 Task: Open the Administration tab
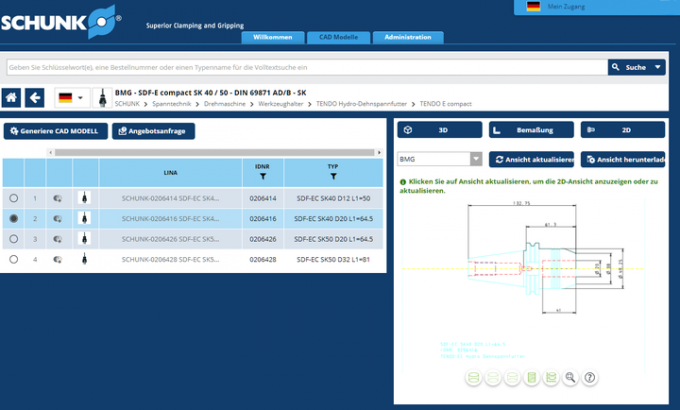point(408,37)
